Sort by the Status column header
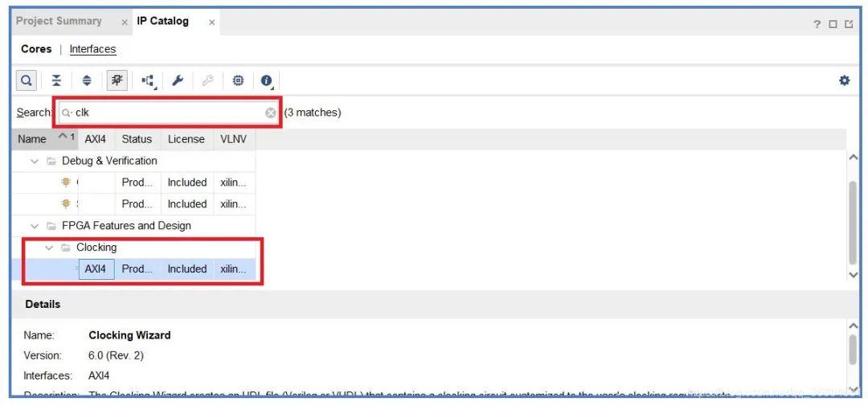This screenshot has height=406, width=868. pos(137,139)
